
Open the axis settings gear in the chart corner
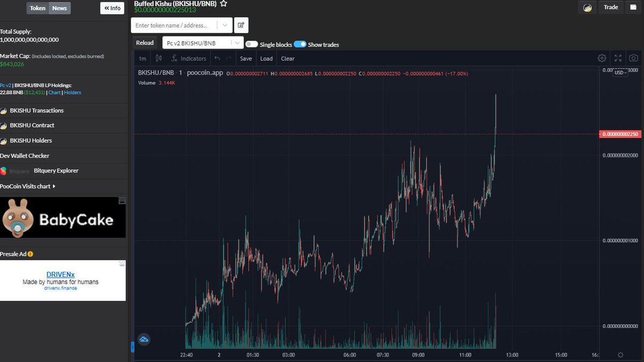point(620,355)
